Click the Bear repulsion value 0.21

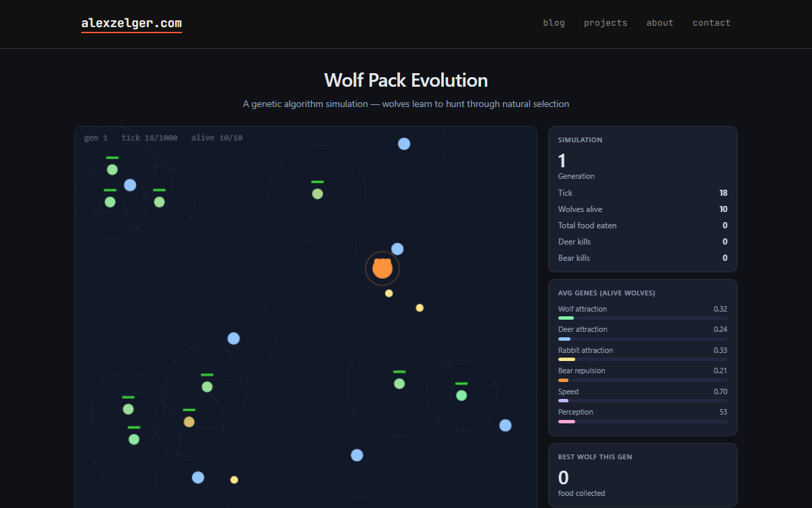[720, 371]
